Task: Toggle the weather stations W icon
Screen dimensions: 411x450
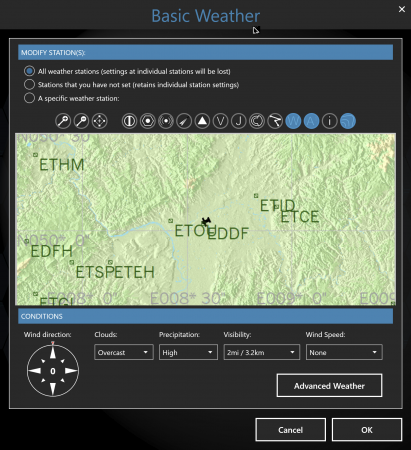Action: (x=293, y=121)
